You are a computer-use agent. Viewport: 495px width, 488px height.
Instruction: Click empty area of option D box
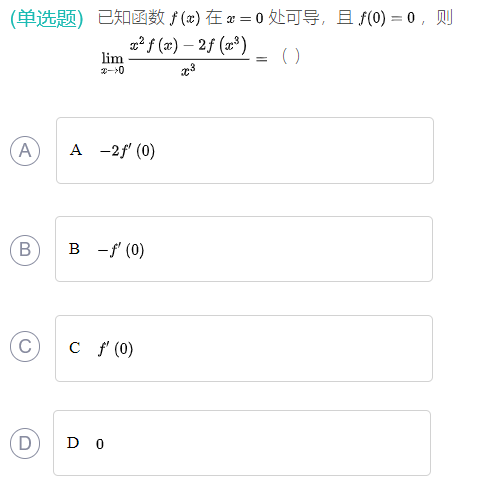(x=267, y=443)
